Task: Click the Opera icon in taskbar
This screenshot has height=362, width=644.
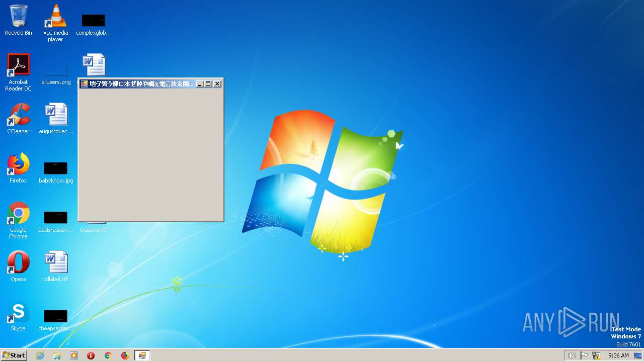Action: pyautogui.click(x=91, y=355)
